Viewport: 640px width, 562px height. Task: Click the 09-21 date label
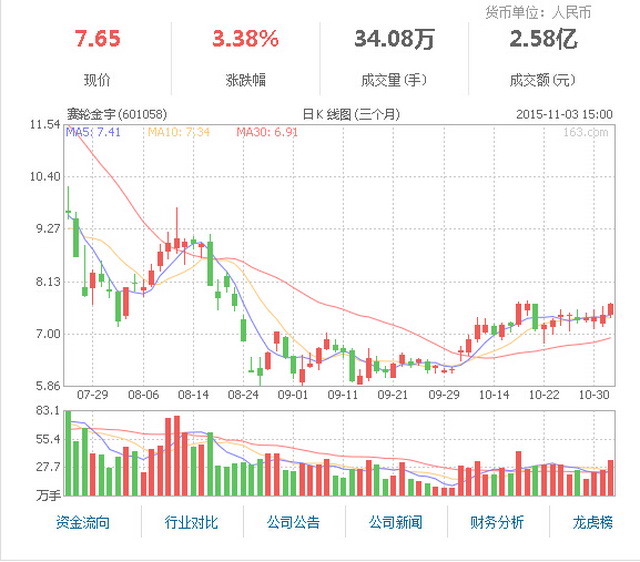point(393,395)
